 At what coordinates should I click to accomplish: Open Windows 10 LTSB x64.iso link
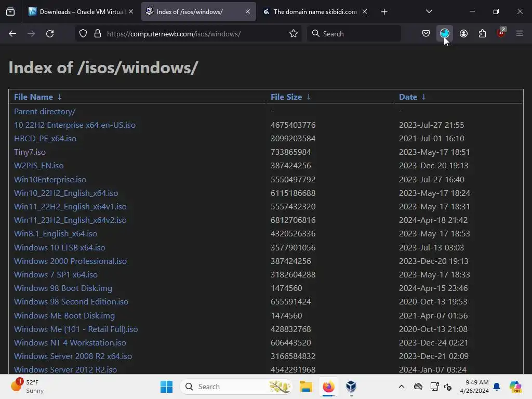point(59,248)
